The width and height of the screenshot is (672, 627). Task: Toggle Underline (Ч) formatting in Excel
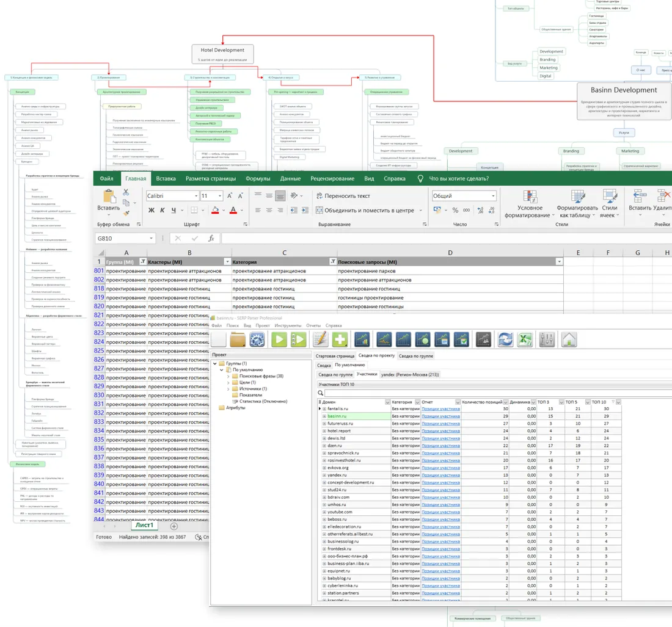click(173, 210)
